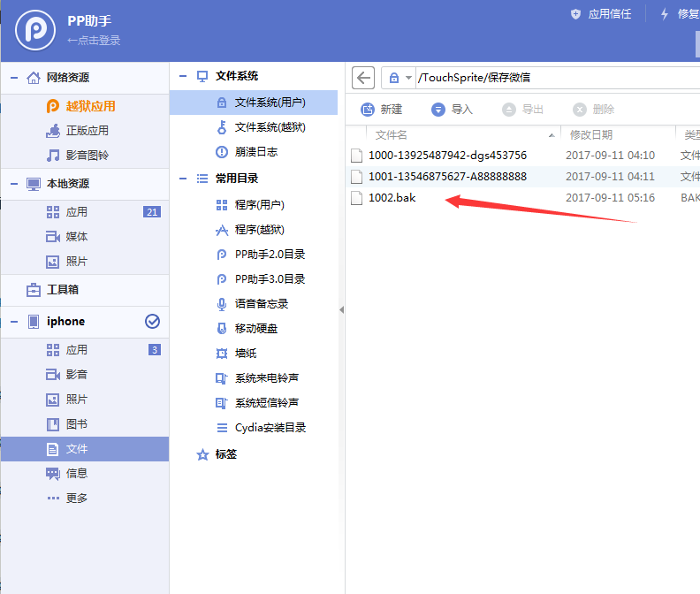Open 语音备忘录 voice memos directory
The image size is (700, 594).
[261, 304]
